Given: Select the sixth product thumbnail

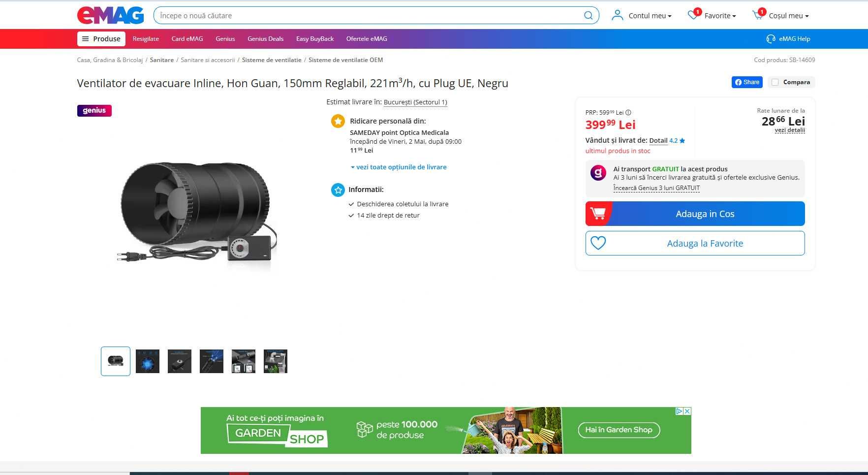Looking at the screenshot, I should click(x=276, y=361).
